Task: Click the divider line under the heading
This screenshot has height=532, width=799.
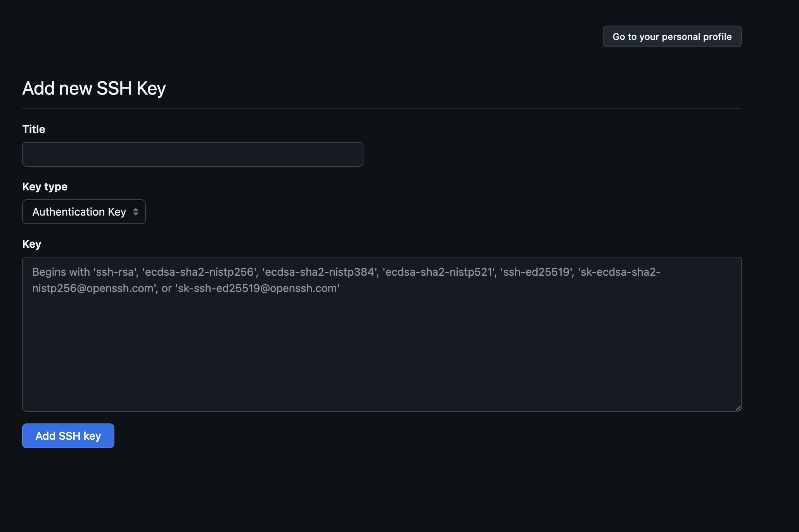Action: [382, 108]
